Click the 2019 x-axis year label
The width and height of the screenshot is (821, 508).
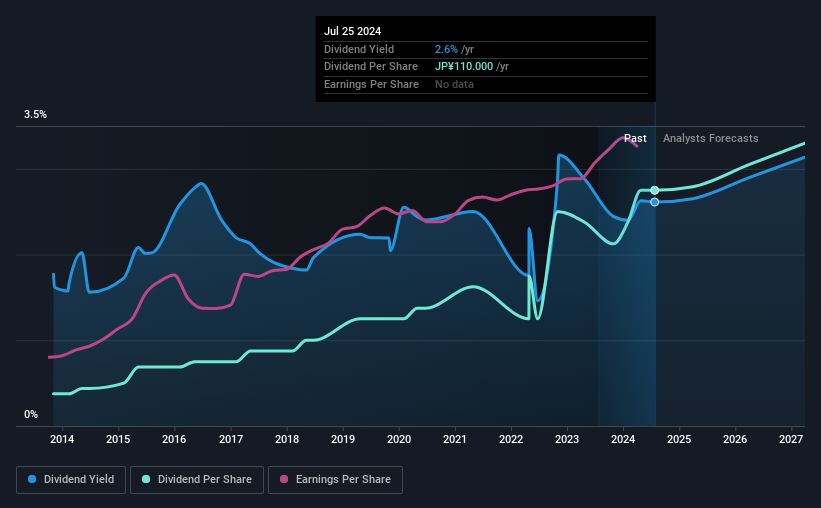click(343, 439)
